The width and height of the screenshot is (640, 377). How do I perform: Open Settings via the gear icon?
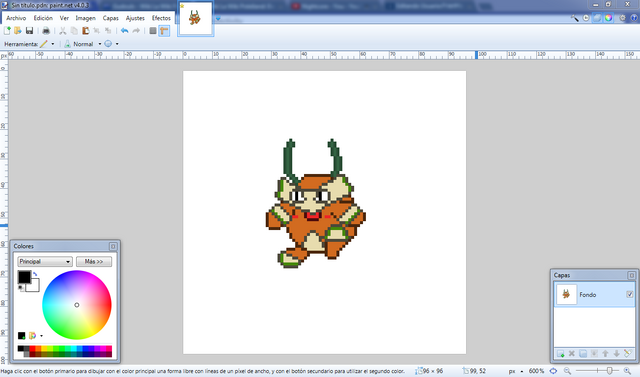click(622, 18)
